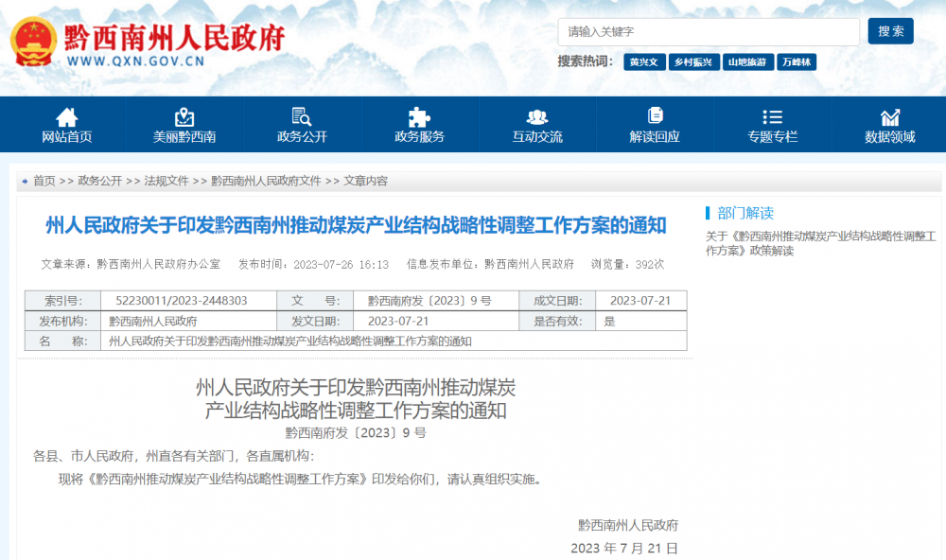
Task: Click the document icon above 解读回应
Action: pyautogui.click(x=655, y=115)
